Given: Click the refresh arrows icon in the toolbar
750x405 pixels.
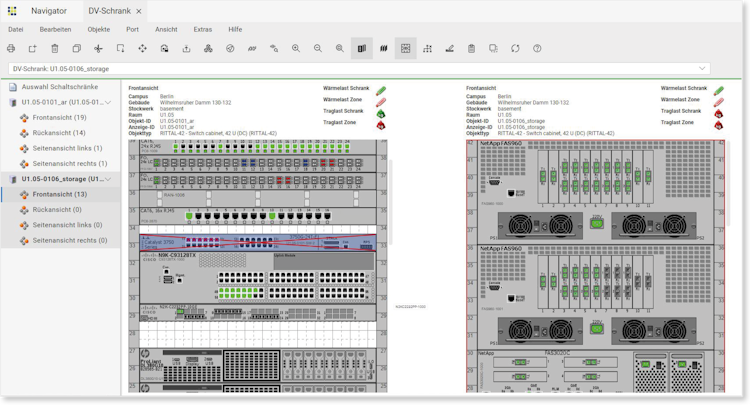Looking at the screenshot, I should click(x=515, y=48).
